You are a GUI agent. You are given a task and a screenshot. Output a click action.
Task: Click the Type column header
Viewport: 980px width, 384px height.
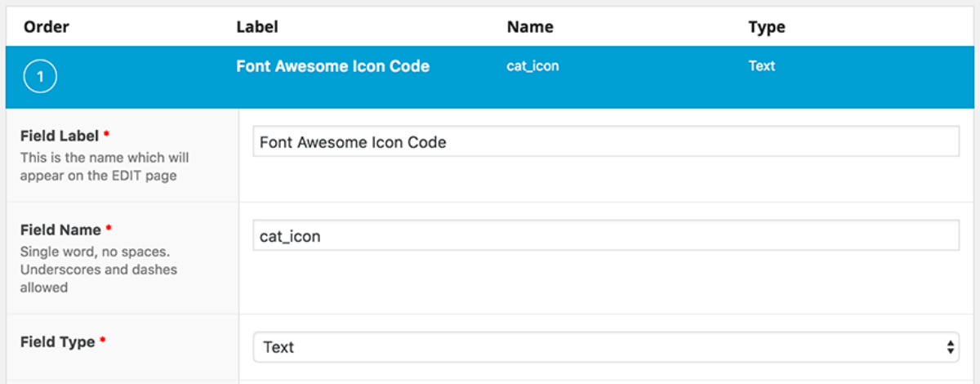pyautogui.click(x=767, y=27)
